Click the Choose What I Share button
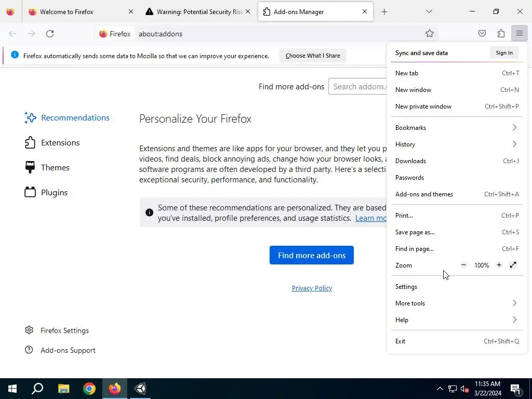The width and height of the screenshot is (532, 399). point(312,56)
